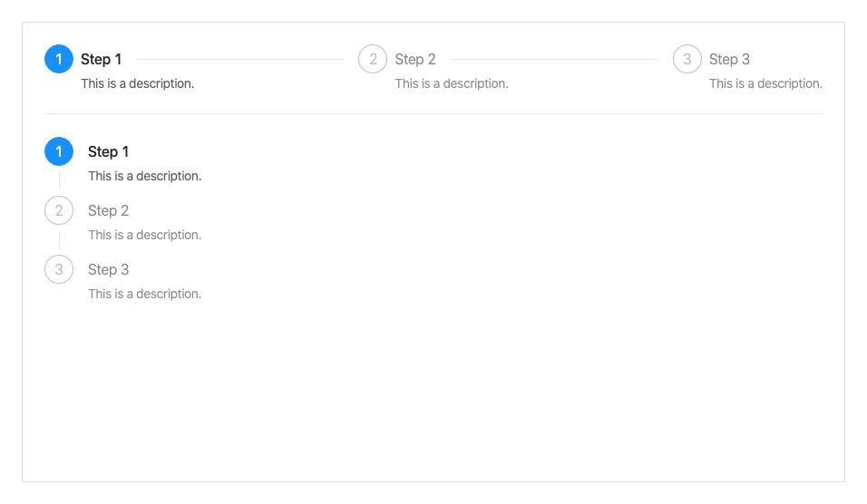Click the description under vertical Step 3
867x504 pixels.
(x=144, y=294)
